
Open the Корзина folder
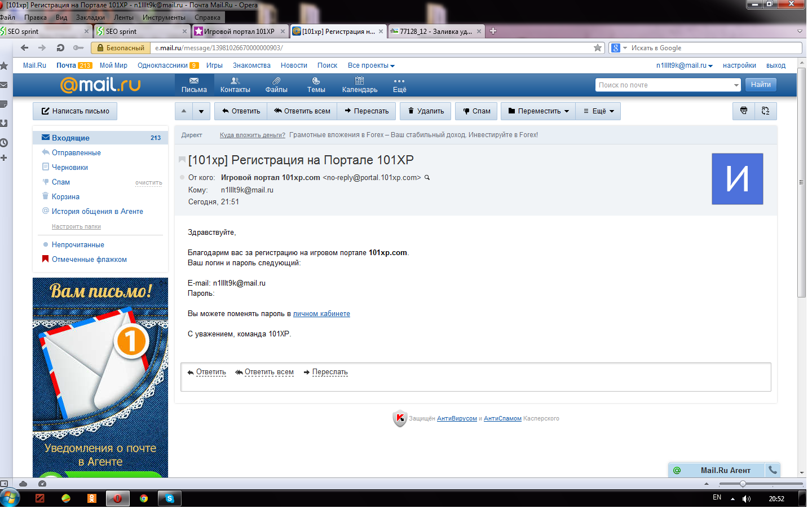(65, 197)
